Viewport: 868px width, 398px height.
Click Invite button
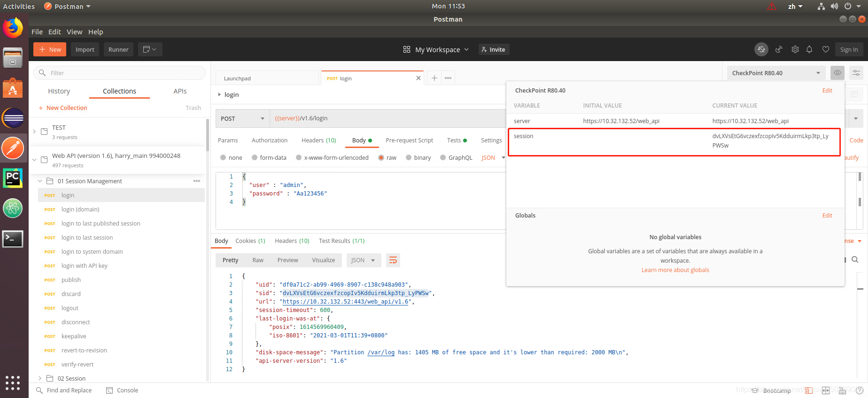[x=494, y=49]
